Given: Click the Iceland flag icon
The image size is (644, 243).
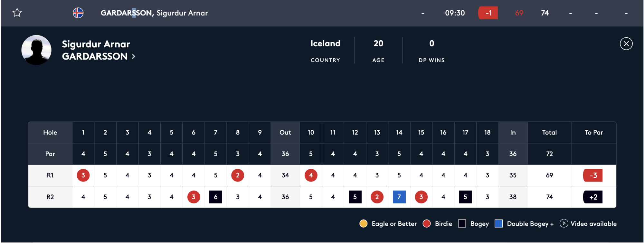Looking at the screenshot, I should (78, 13).
